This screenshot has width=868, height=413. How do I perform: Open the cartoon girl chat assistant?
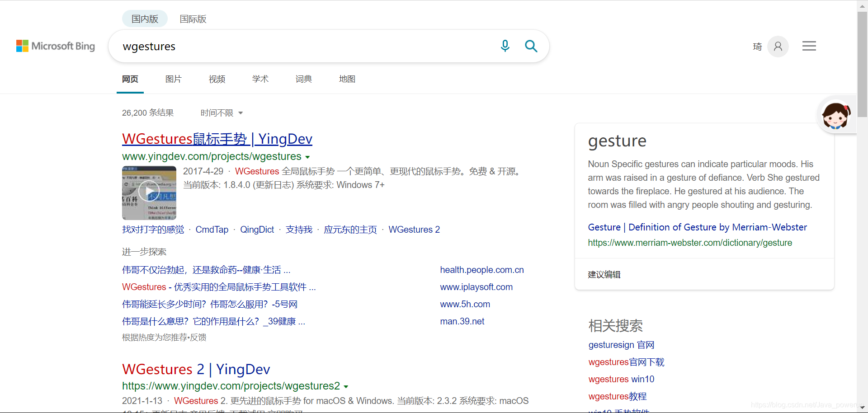(836, 115)
